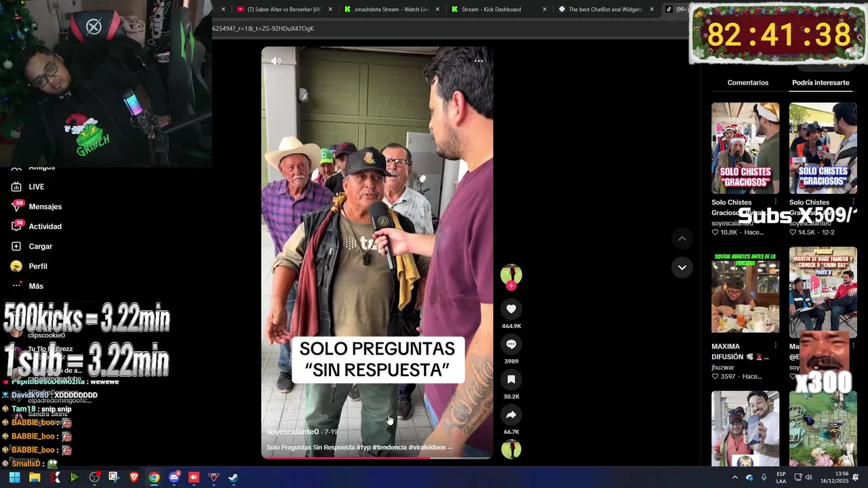868x488 pixels.
Task: Expand the Más menu in sidebar
Action: pos(36,286)
